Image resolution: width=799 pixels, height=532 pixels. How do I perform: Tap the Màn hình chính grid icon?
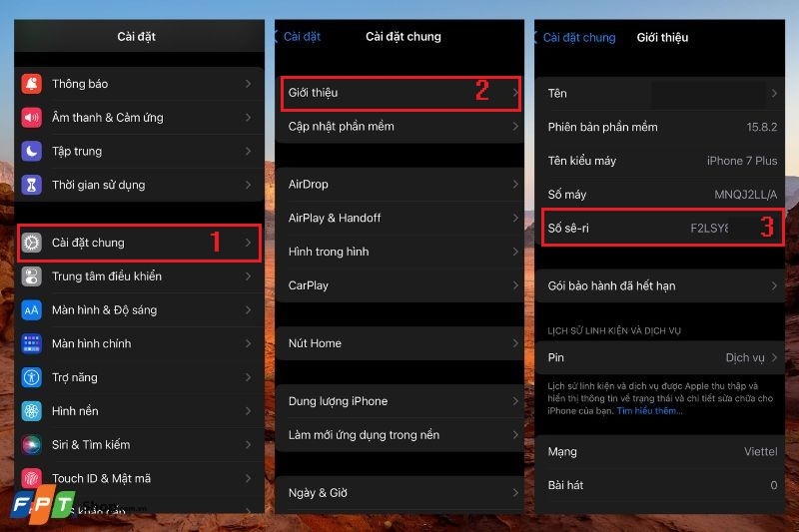32,343
